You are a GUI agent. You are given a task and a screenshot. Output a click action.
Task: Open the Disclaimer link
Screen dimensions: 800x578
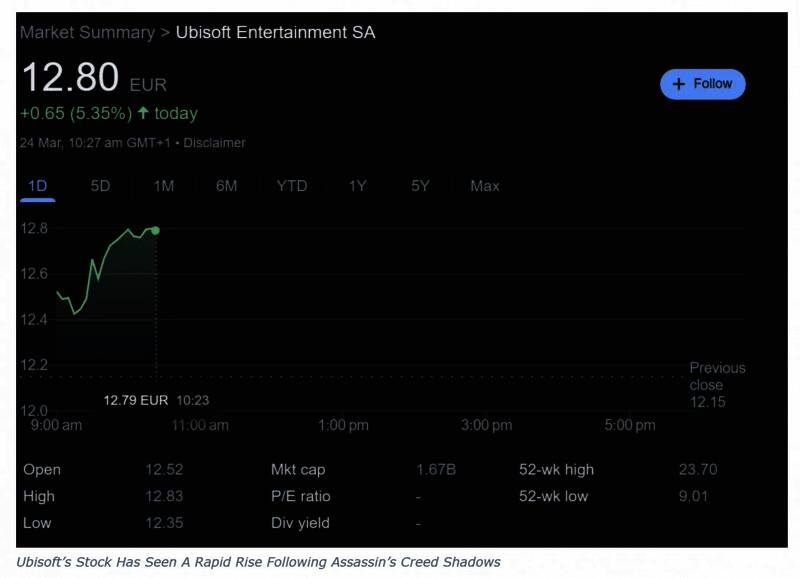click(214, 143)
